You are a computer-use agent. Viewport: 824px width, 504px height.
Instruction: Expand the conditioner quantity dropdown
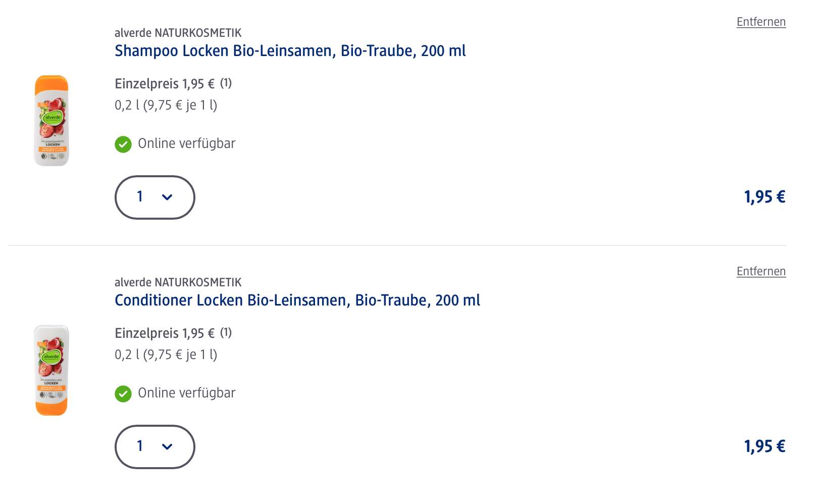coord(155,447)
